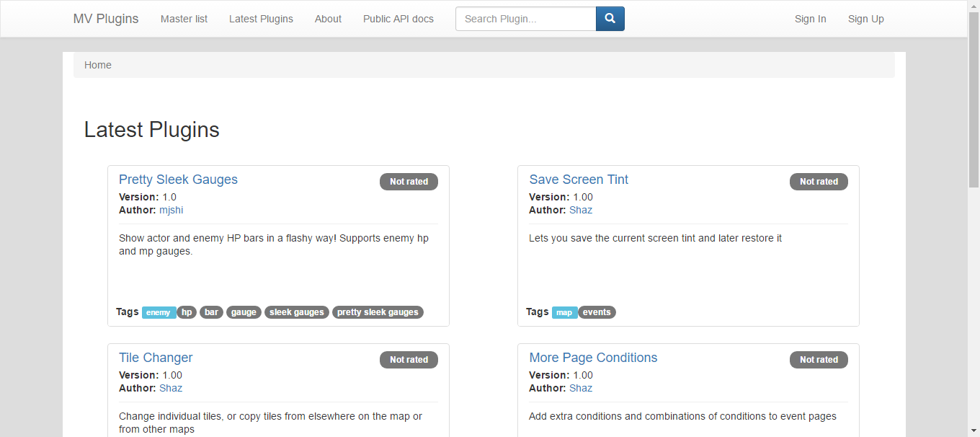980x437 pixels.
Task: Click the events tag
Action: 597,312
